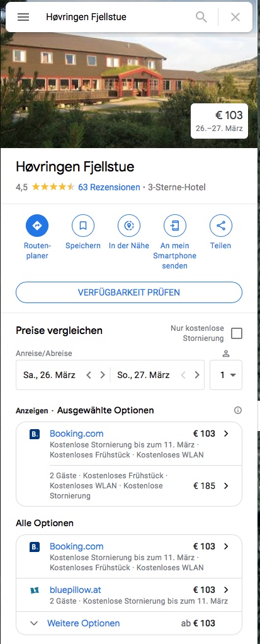
Task: Send to phone via An mein Smartphone senden
Action: (175, 226)
